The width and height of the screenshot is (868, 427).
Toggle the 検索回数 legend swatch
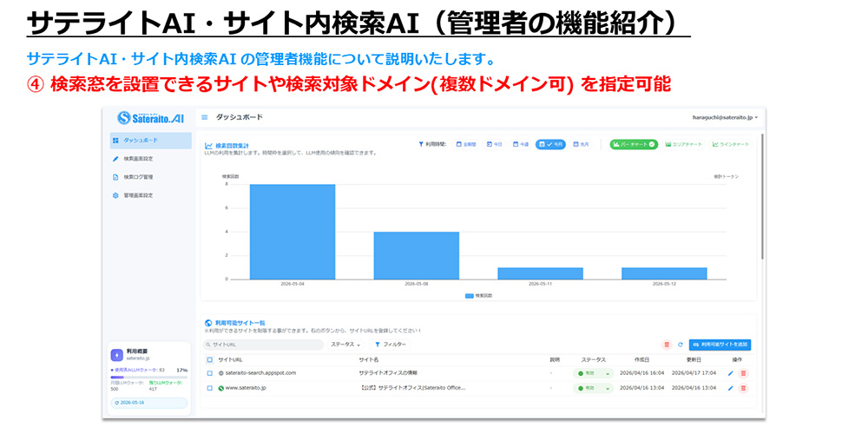(470, 296)
